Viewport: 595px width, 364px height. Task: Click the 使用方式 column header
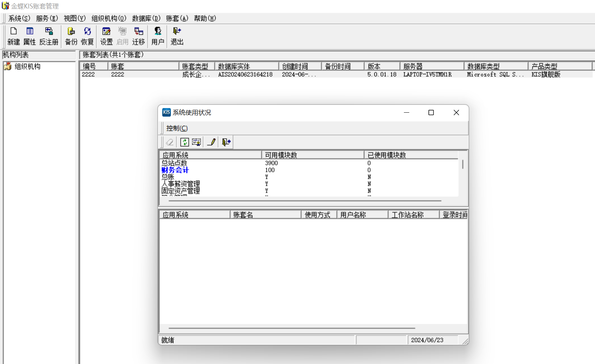coord(319,215)
